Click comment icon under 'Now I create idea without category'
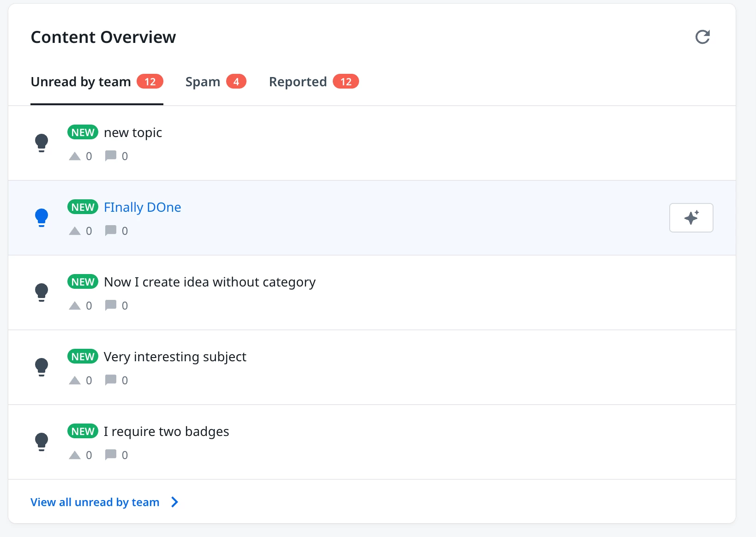756x537 pixels. [x=111, y=305]
